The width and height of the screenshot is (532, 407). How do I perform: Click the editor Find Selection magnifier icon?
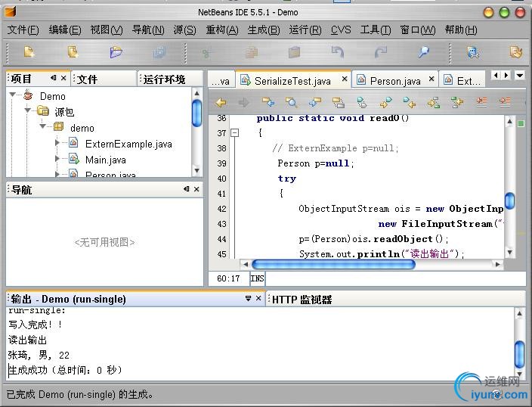(292, 102)
